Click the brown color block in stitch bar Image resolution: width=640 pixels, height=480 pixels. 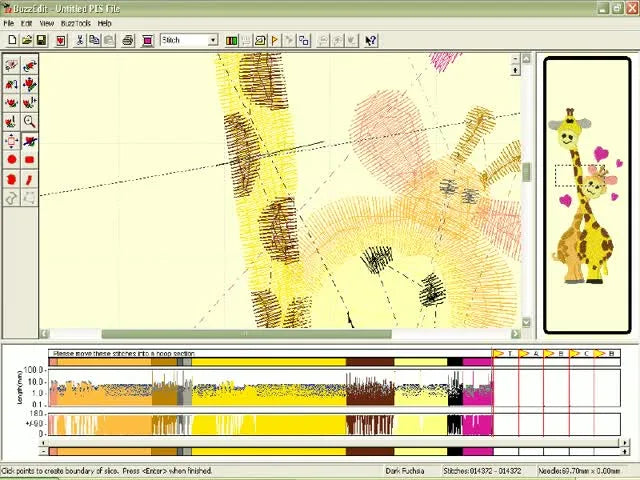(369, 362)
